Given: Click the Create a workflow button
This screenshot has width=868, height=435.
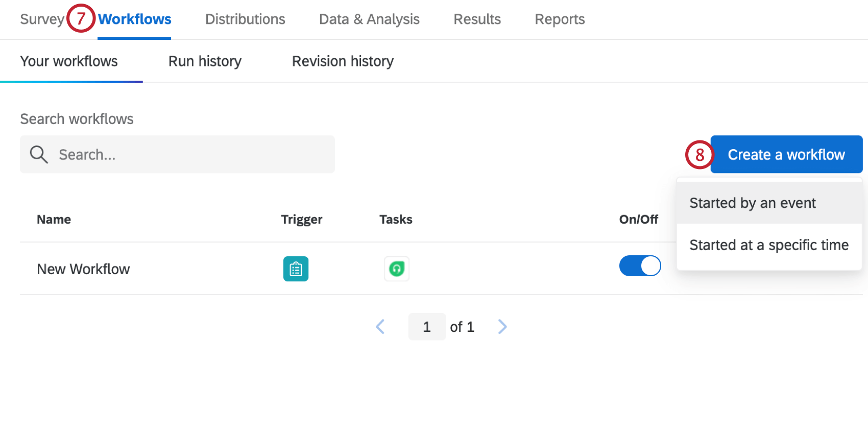Looking at the screenshot, I should point(786,155).
